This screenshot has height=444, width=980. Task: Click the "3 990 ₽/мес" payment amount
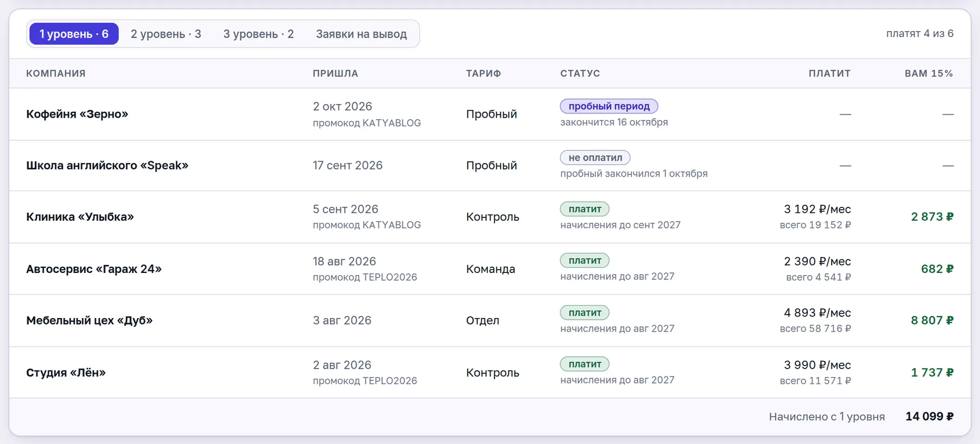817,365
